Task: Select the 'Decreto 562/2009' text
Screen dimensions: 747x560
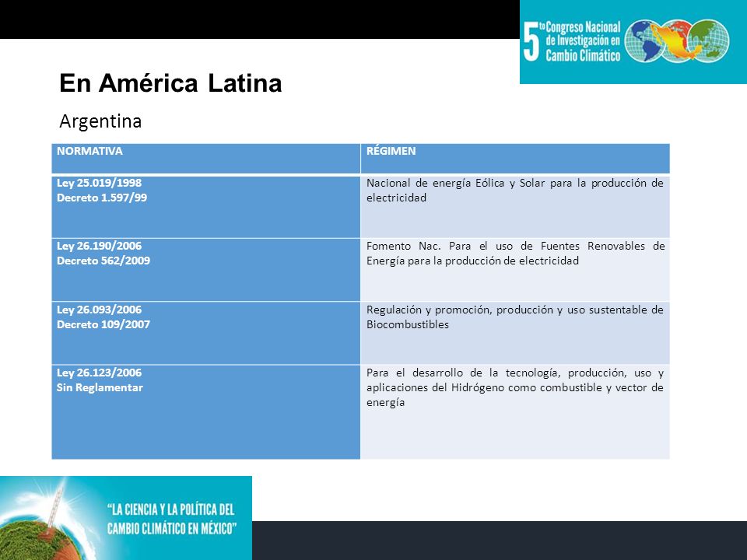Action: [x=103, y=261]
